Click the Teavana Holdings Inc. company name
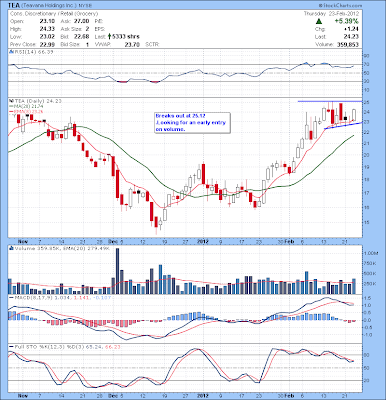This screenshot has height=400, width=386. [50, 6]
